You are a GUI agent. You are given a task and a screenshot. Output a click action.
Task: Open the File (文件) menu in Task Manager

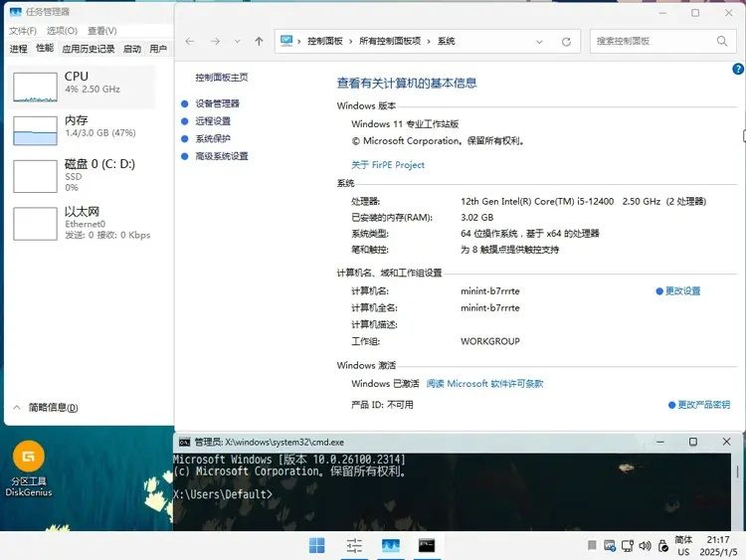[22, 31]
